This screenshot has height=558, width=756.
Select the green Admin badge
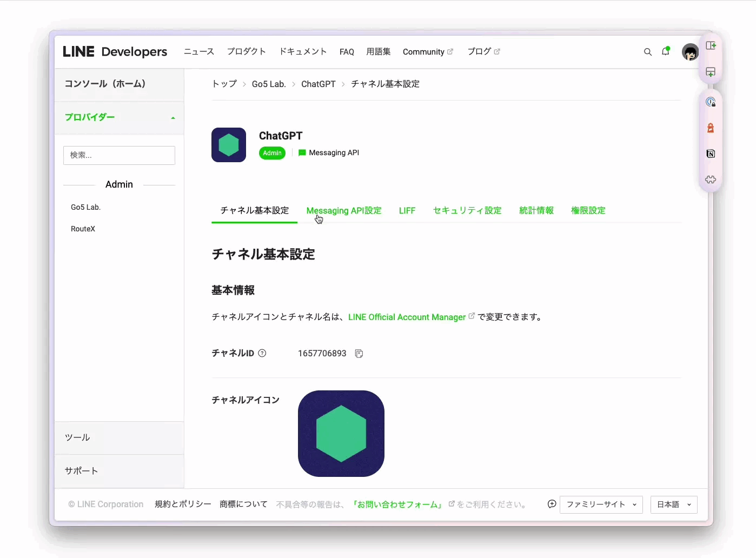[272, 153]
